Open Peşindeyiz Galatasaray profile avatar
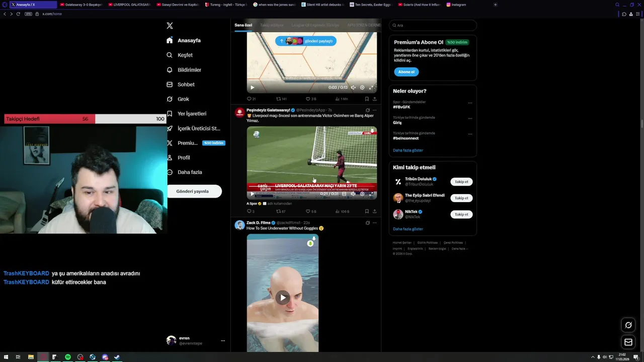 tap(239, 113)
